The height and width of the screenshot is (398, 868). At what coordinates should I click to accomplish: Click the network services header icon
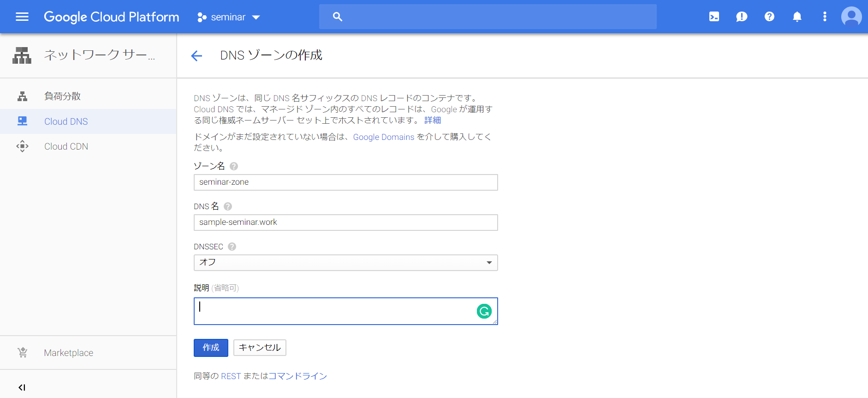(22, 55)
